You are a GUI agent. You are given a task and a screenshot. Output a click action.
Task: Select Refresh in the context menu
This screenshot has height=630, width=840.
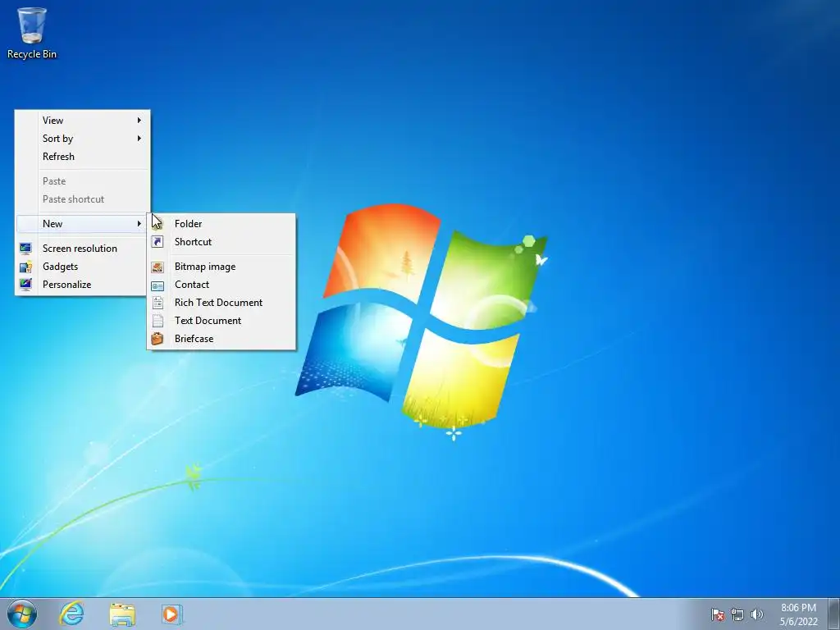pyautogui.click(x=83, y=157)
